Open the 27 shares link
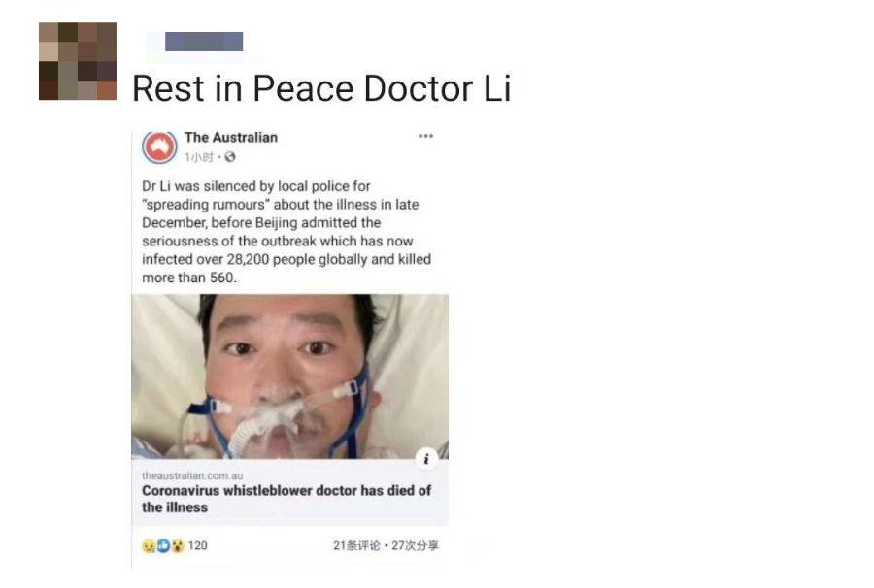This screenshot has height=588, width=874. [x=415, y=545]
